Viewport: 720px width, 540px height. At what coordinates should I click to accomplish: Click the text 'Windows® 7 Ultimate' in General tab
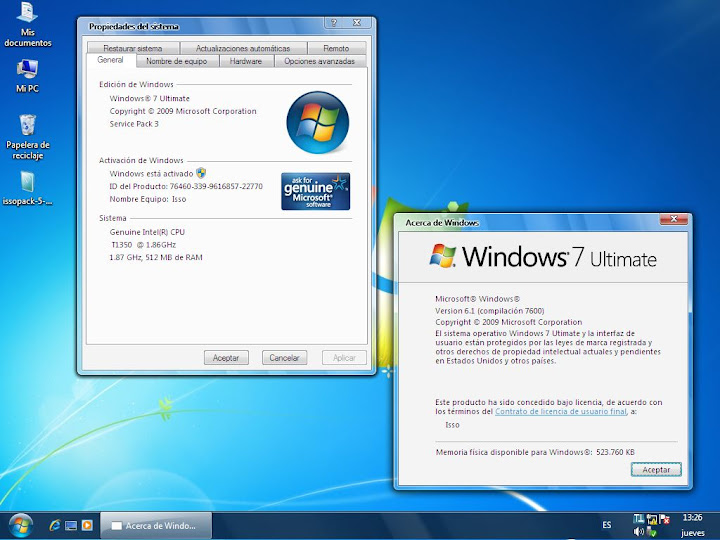[149, 98]
